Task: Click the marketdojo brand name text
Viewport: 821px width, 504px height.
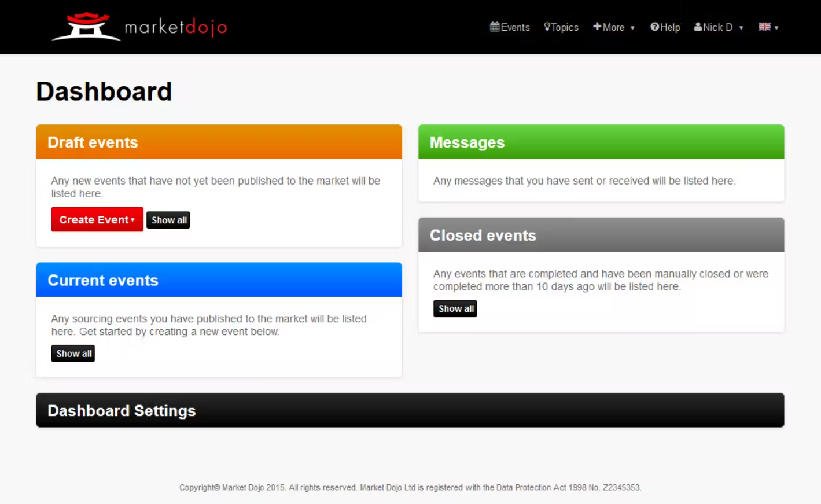Action: tap(176, 27)
